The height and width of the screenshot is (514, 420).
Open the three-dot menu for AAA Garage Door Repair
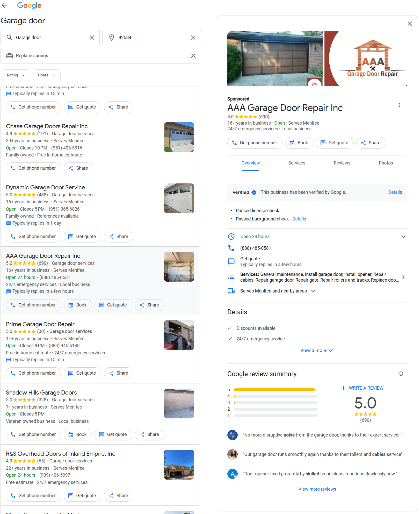pyautogui.click(x=399, y=105)
